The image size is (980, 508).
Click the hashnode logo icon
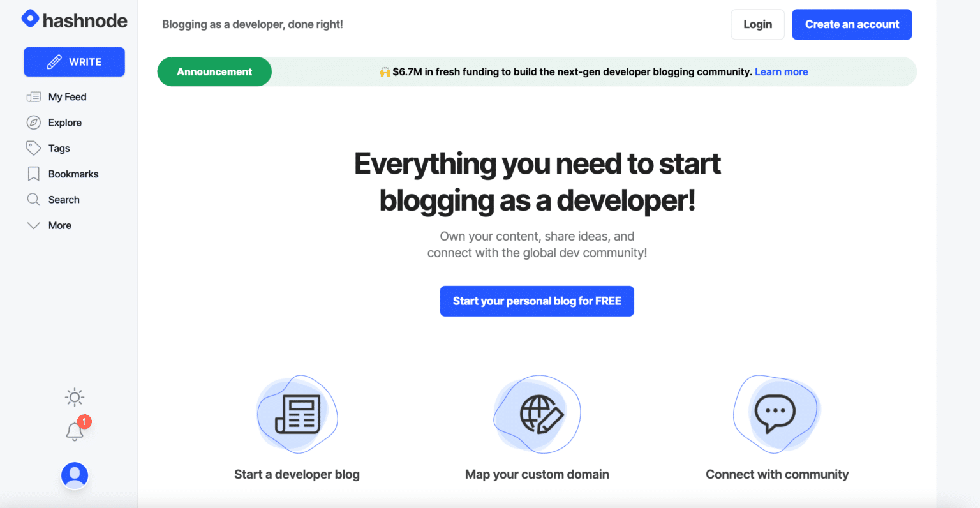point(30,19)
